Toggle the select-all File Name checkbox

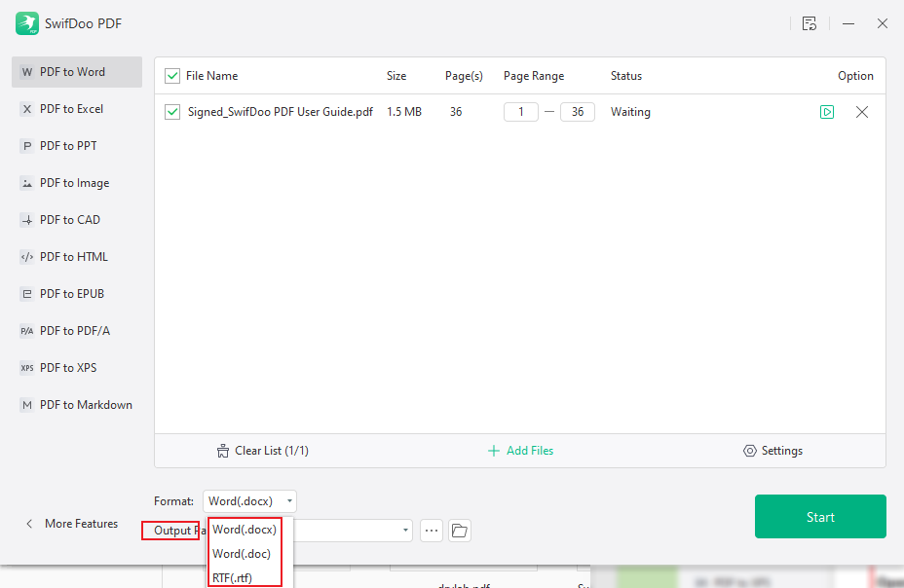coord(172,76)
